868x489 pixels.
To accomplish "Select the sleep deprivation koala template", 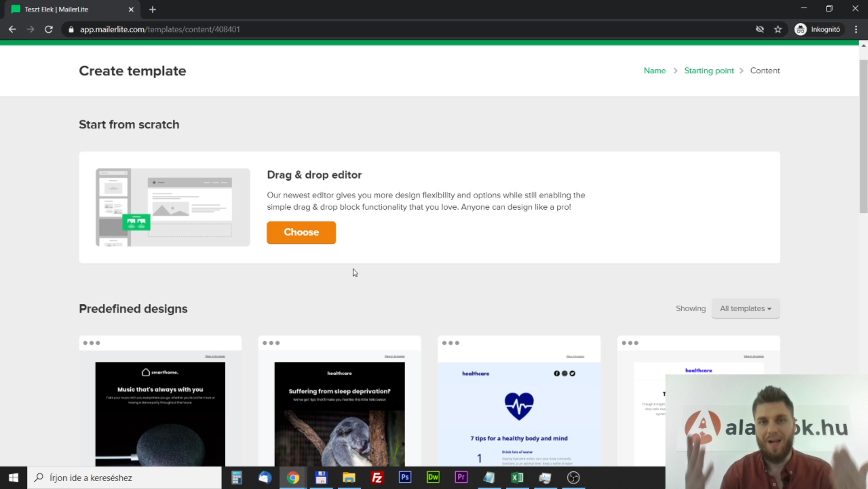I will pyautogui.click(x=339, y=401).
